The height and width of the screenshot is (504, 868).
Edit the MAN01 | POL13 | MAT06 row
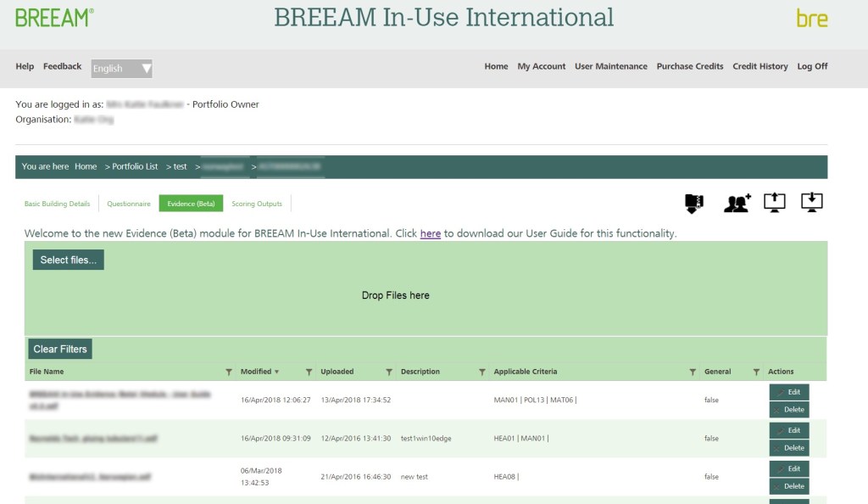point(789,392)
